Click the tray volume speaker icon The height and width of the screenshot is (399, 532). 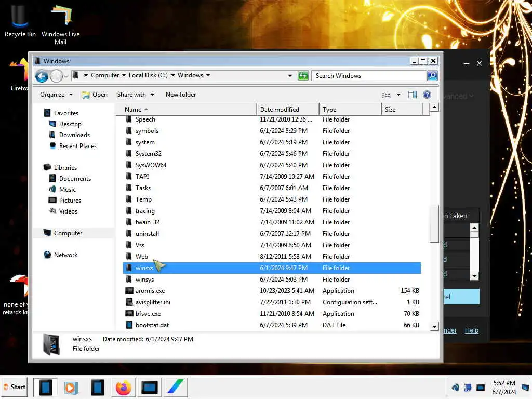click(x=455, y=388)
